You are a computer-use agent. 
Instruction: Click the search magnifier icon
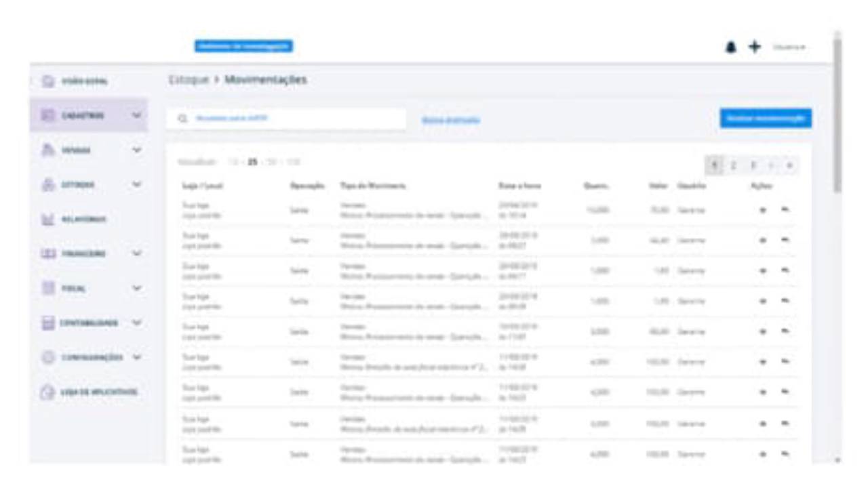[182, 119]
